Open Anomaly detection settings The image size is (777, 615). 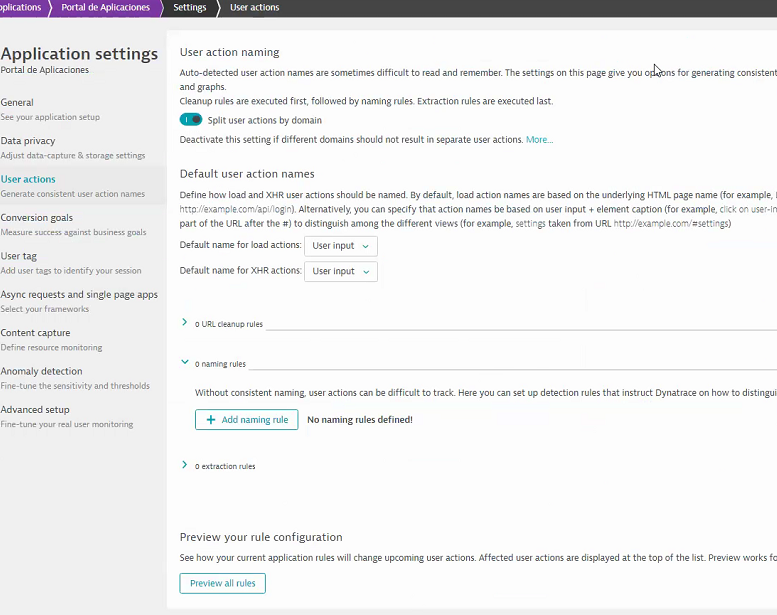click(41, 371)
